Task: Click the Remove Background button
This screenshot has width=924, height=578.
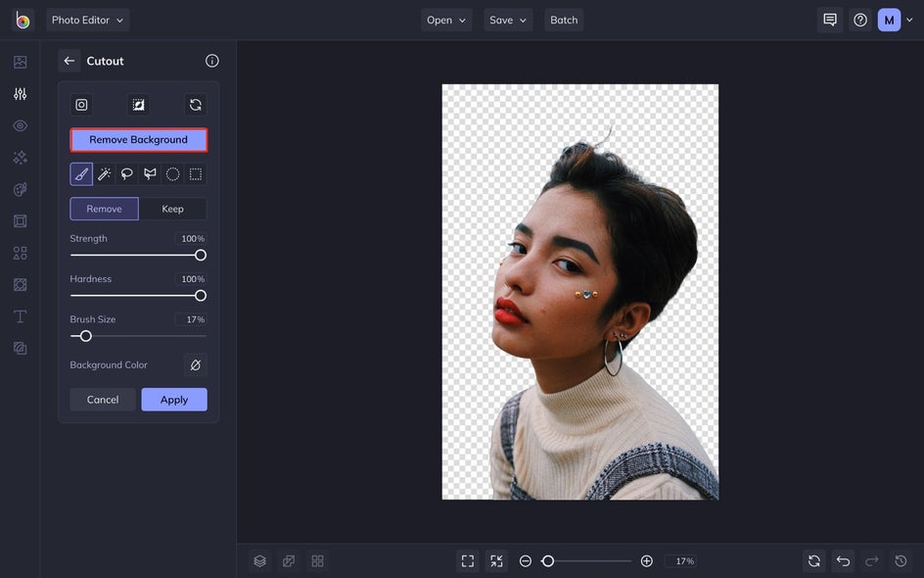Action: [138, 140]
